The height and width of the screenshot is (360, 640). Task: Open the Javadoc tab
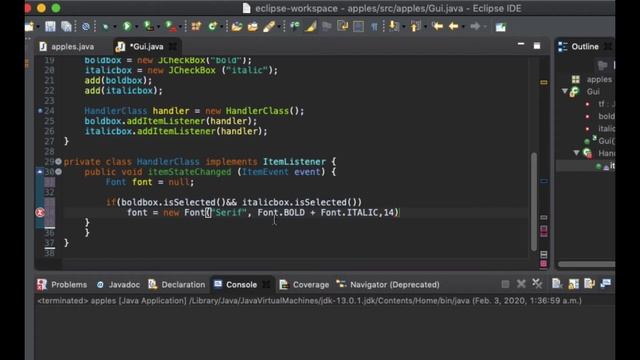point(118,284)
